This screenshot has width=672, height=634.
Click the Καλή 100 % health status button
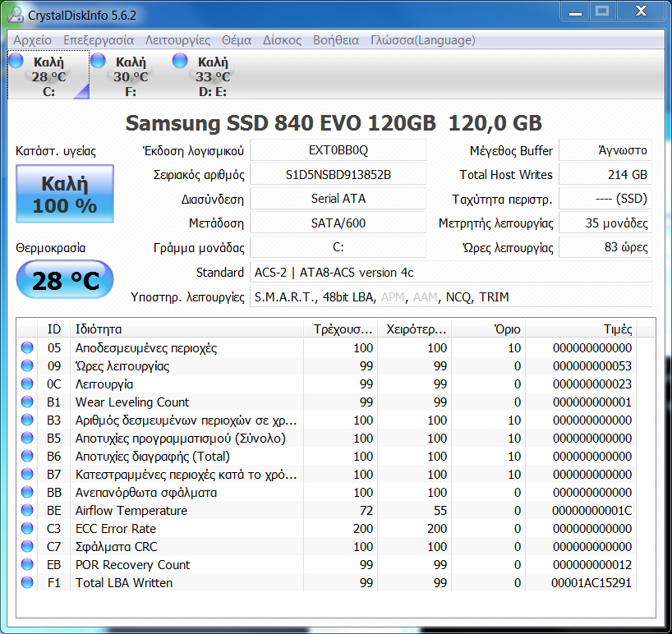point(65,194)
